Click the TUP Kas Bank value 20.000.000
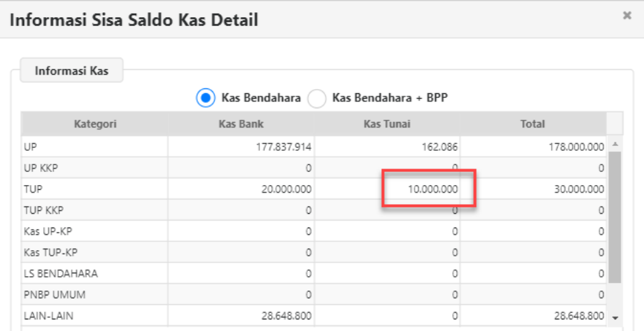The height and width of the screenshot is (331, 644). tap(287, 189)
